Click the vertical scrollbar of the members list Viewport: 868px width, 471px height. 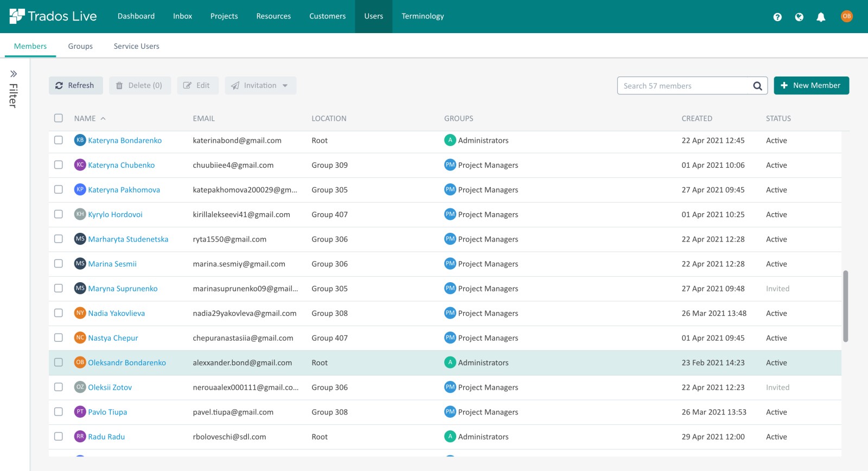[x=845, y=307]
